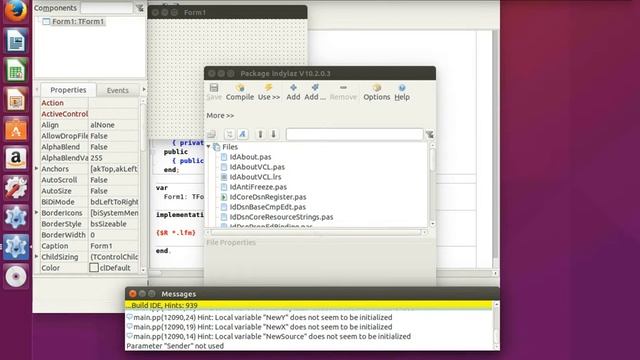Click the package file list vertical scrollbar
This screenshot has height=360, width=640.
click(x=432, y=184)
